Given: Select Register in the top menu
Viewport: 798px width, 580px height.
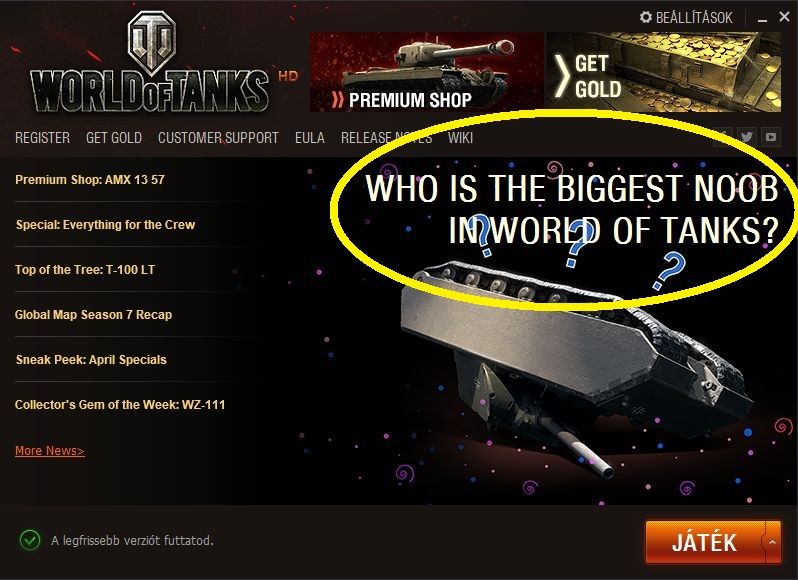Looking at the screenshot, I should (x=42, y=138).
